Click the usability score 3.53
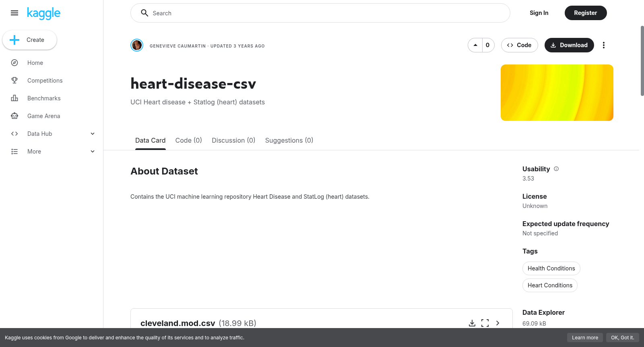The image size is (644, 347). 528,179
